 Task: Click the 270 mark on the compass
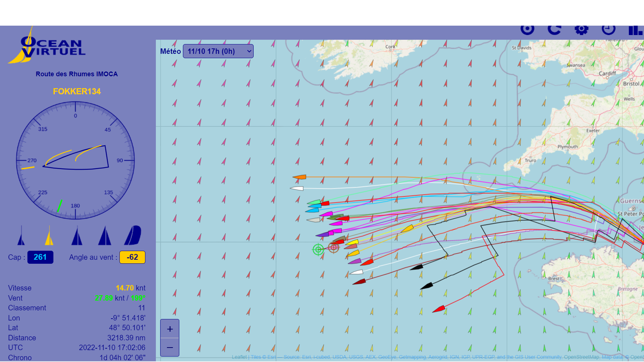pos(32,160)
